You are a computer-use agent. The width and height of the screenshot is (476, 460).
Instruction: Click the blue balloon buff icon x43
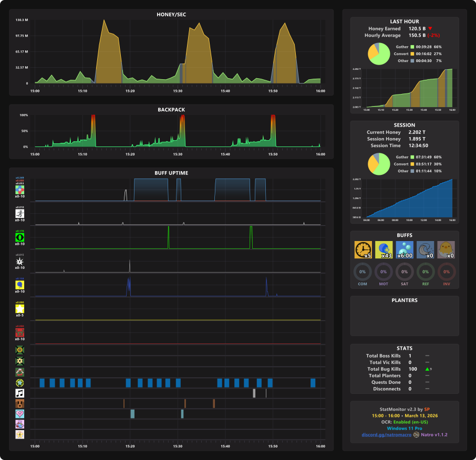point(384,250)
